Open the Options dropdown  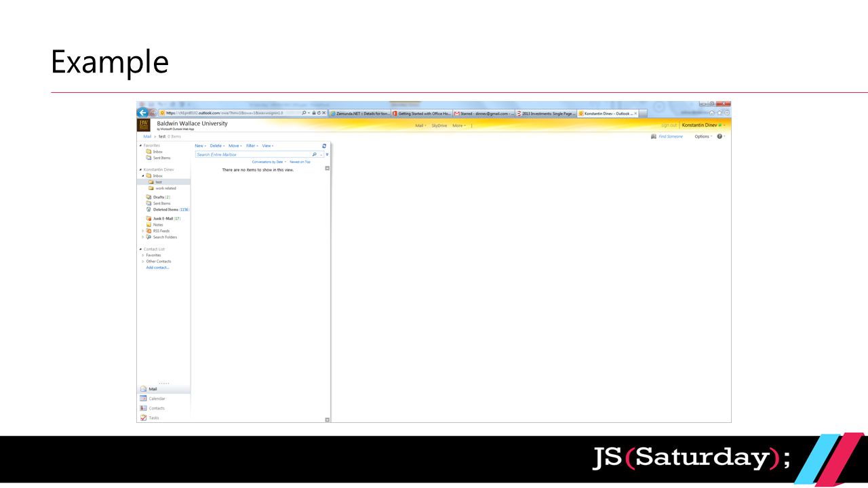click(703, 136)
